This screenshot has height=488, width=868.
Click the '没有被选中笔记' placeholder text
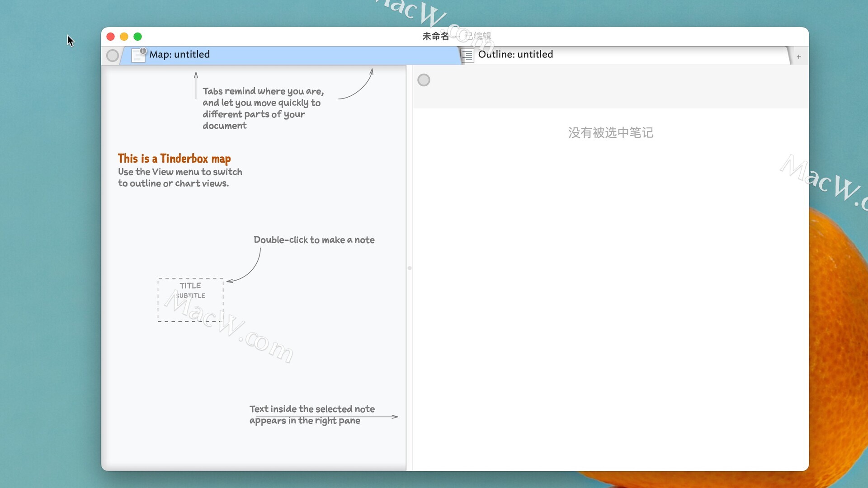pyautogui.click(x=611, y=133)
